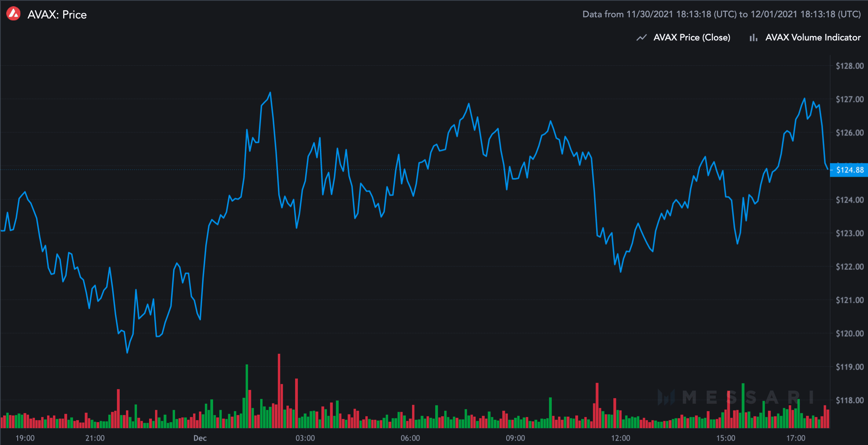Click the tallest red volume bar after Dec
Viewport: 868px width, 445px height.
pos(279,391)
